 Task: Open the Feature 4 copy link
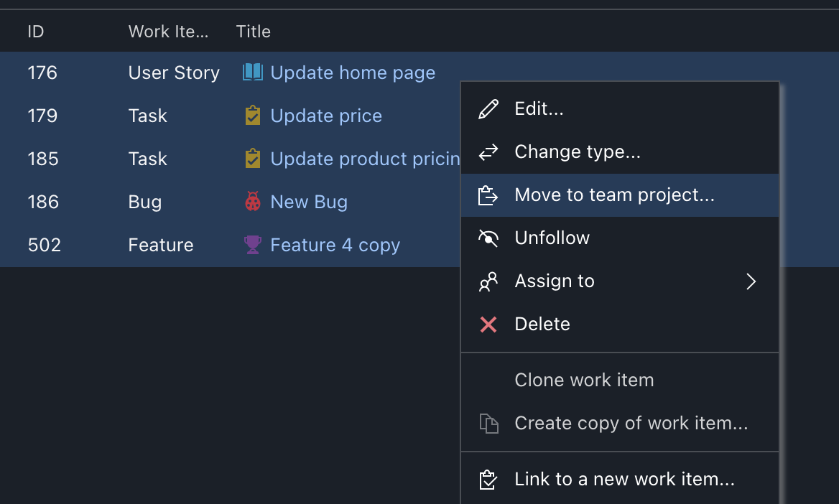tap(334, 244)
